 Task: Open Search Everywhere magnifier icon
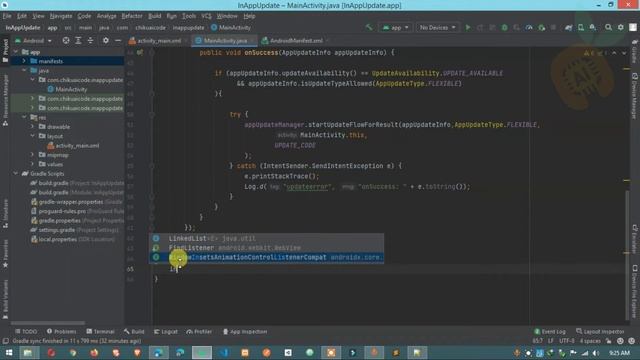[x=608, y=27]
